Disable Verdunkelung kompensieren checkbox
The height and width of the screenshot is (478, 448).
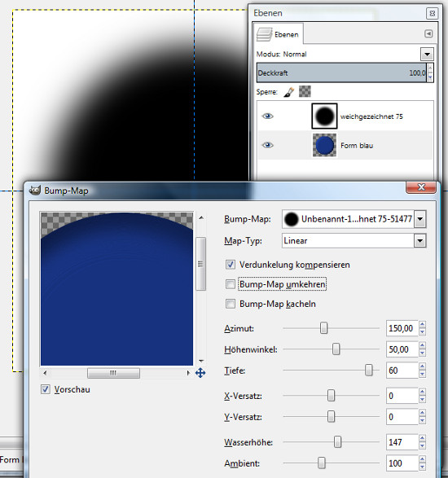tap(231, 265)
